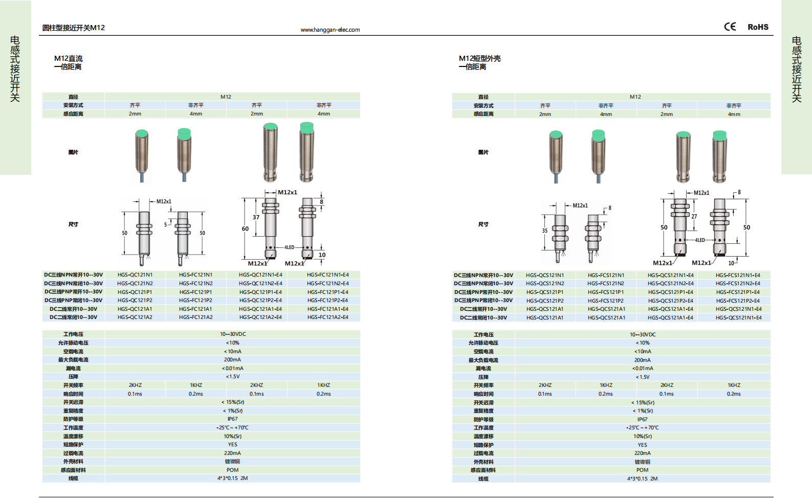Select model cell HGS-QCS121P2
Viewport: 812px width, 504px height.
pos(545,301)
